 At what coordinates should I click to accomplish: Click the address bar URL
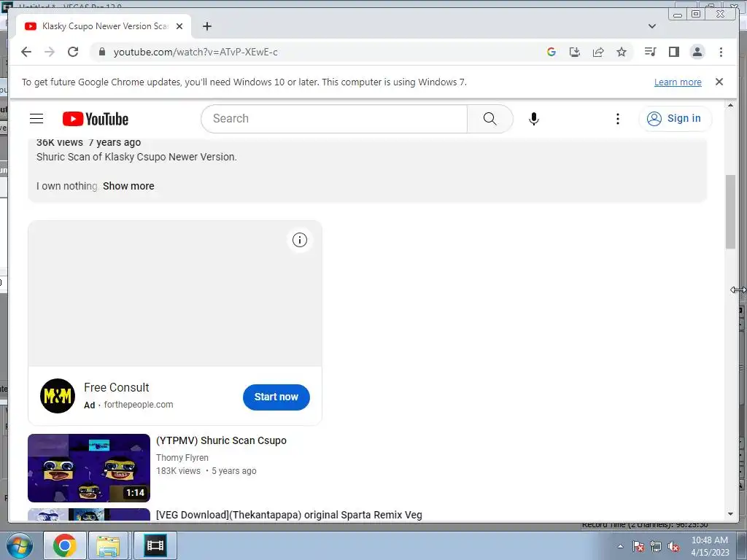pos(196,52)
